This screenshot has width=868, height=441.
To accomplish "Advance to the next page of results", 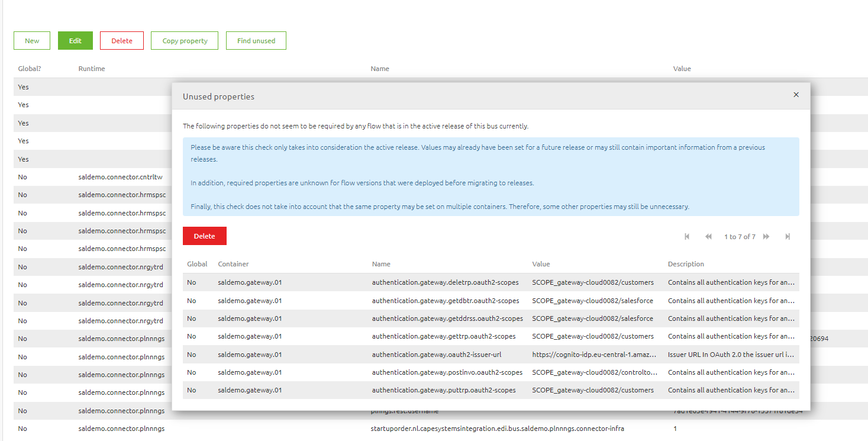I will [x=766, y=236].
